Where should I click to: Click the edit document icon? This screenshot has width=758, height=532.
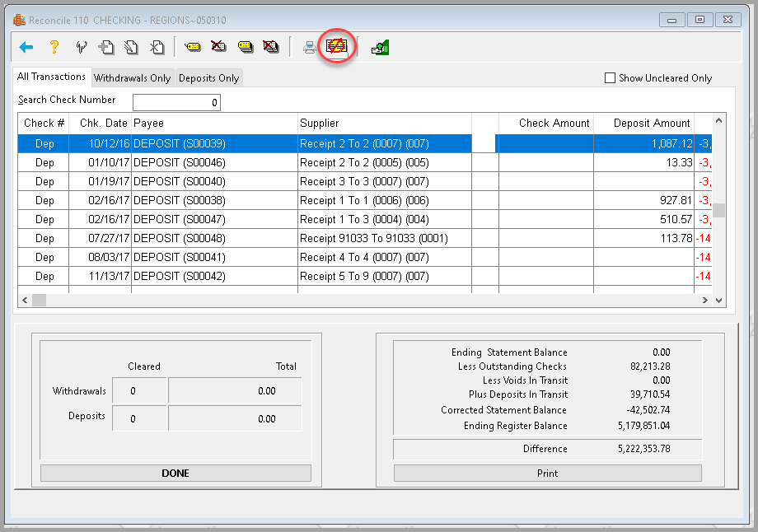pos(131,48)
